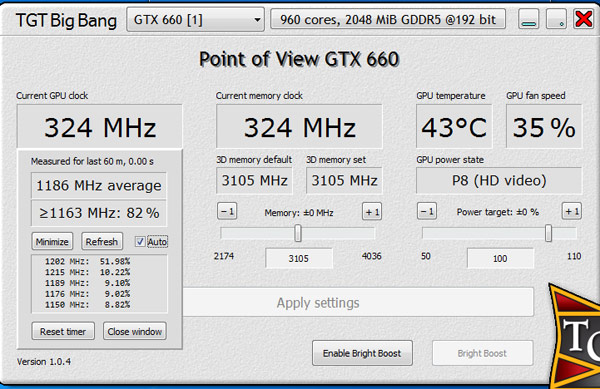Click the memory slider maximum label 4036
Viewport: 600px width, 389px height.
coord(372,256)
